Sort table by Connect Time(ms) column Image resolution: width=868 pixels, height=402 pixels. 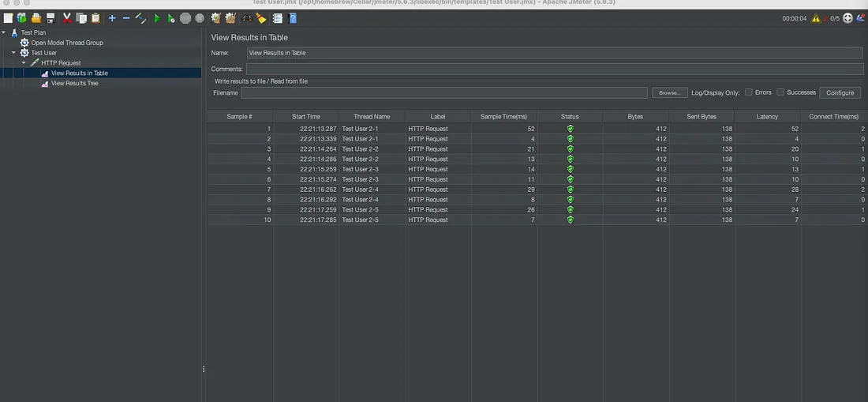[834, 117]
